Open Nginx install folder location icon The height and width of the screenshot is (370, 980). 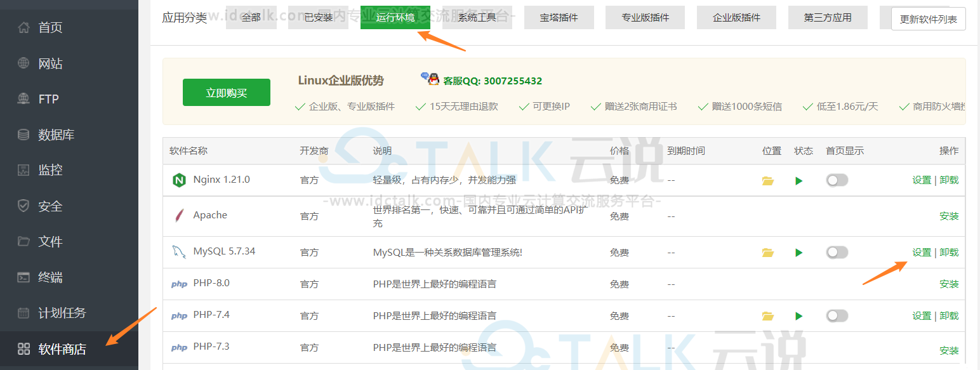click(768, 181)
